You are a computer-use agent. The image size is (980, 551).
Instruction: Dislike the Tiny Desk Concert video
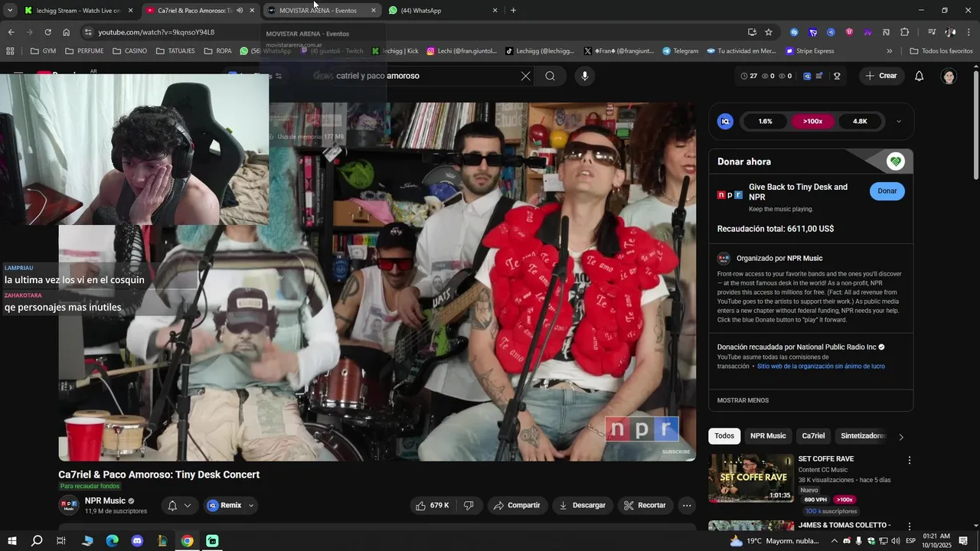pos(469,505)
